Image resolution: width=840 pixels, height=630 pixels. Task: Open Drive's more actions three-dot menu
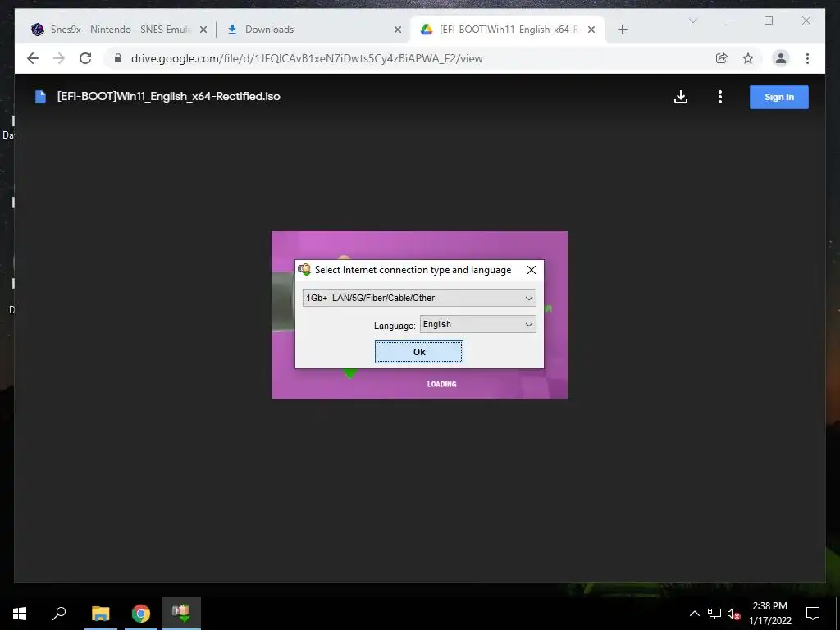point(720,97)
